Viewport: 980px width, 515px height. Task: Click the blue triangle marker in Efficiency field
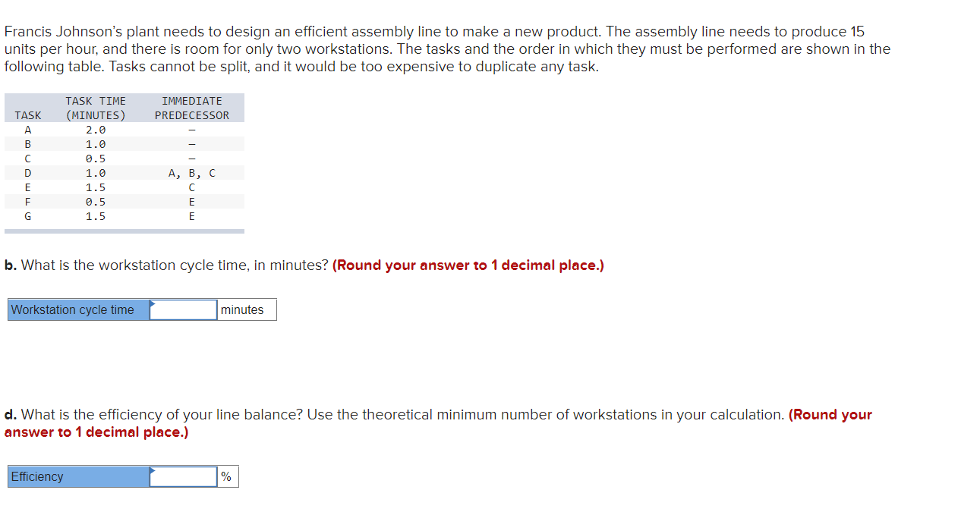tap(153, 469)
